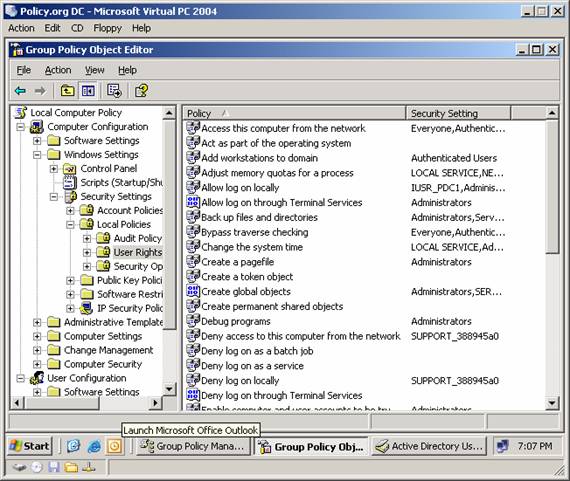Expand the Administrative Templates node

coord(37,322)
